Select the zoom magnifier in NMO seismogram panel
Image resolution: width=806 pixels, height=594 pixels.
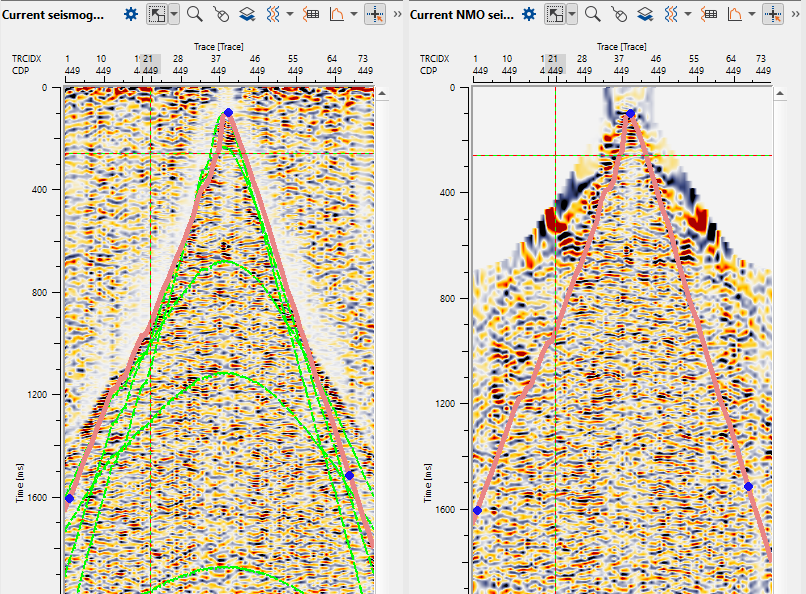point(593,14)
